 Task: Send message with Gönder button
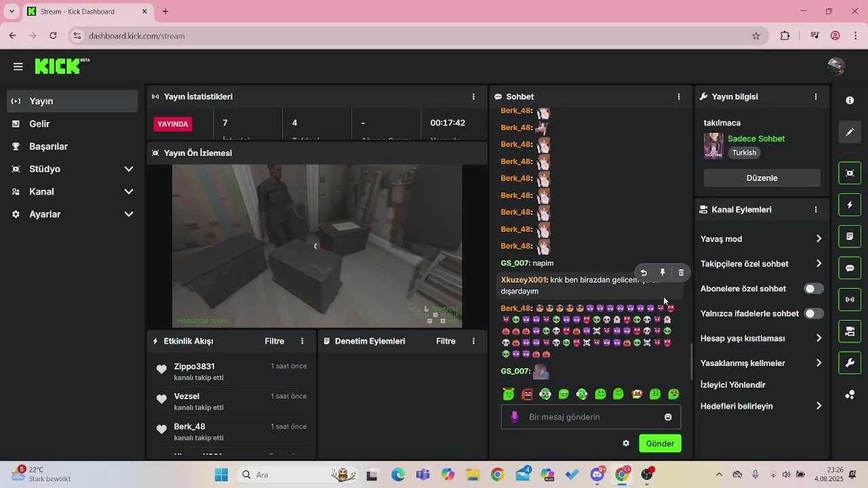(660, 443)
